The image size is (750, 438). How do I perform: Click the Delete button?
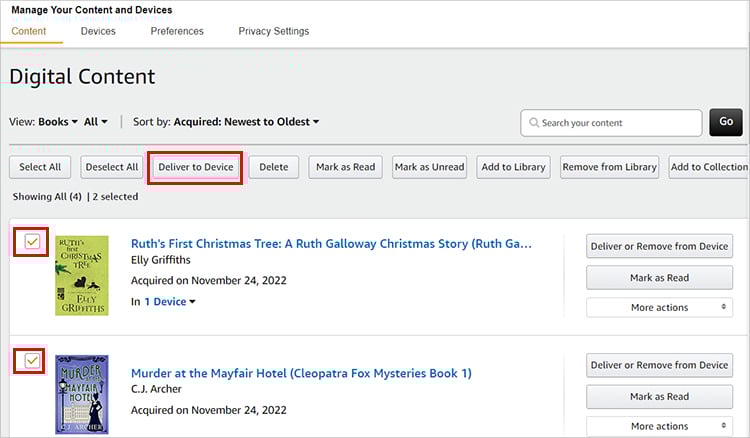coord(273,167)
